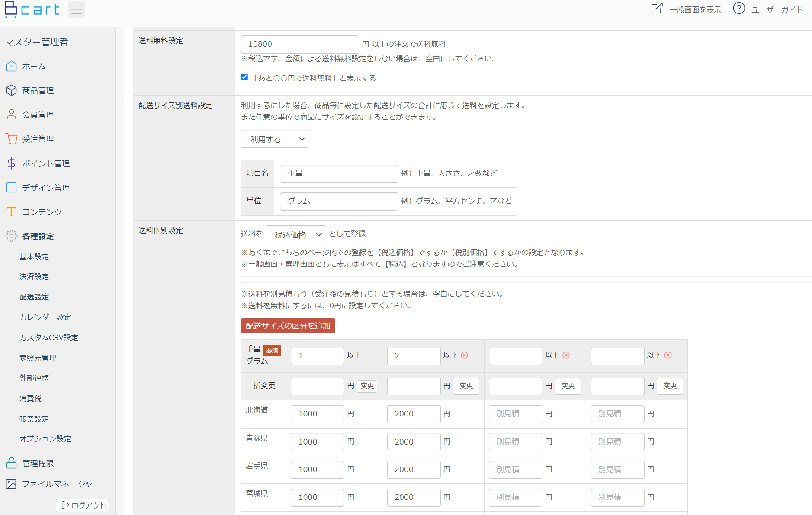Focus 青森県 third column 別見積 field
Viewport: 812px width, 515px height.
point(516,442)
